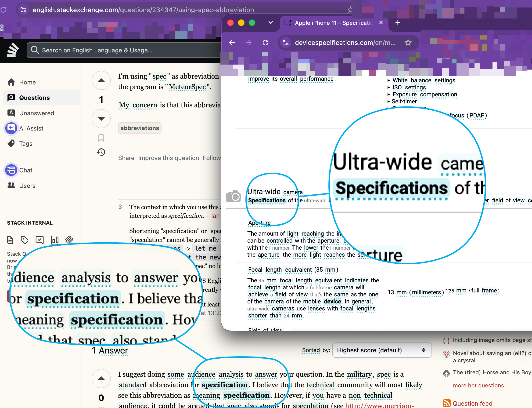This screenshot has width=532, height=408.
Task: Click the Stack Internal tag icon
Action: 25,240
